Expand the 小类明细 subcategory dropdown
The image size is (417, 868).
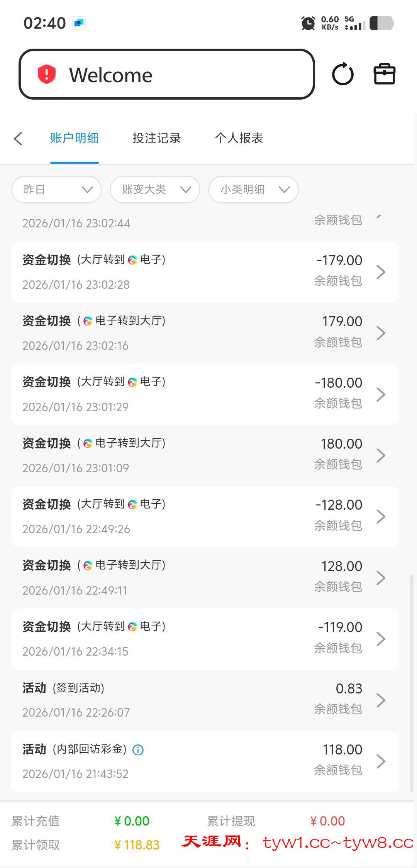click(x=253, y=190)
